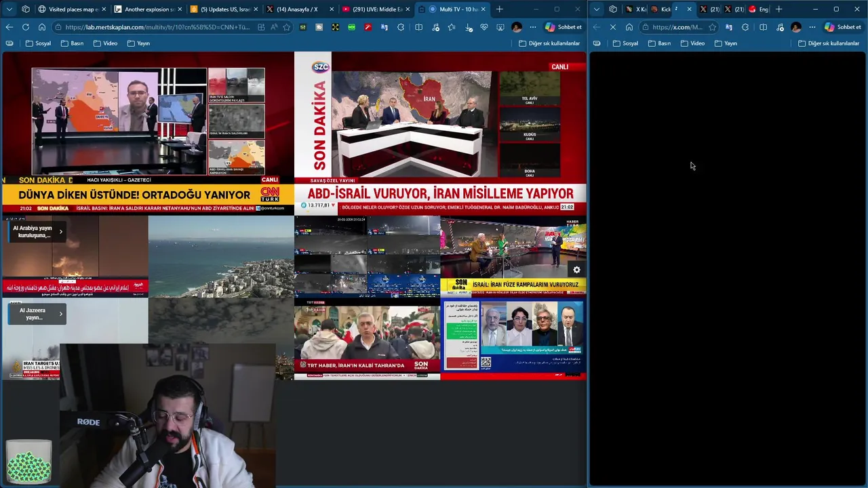This screenshot has width=868, height=488.
Task: Toggle split screen in right window
Action: (763, 27)
